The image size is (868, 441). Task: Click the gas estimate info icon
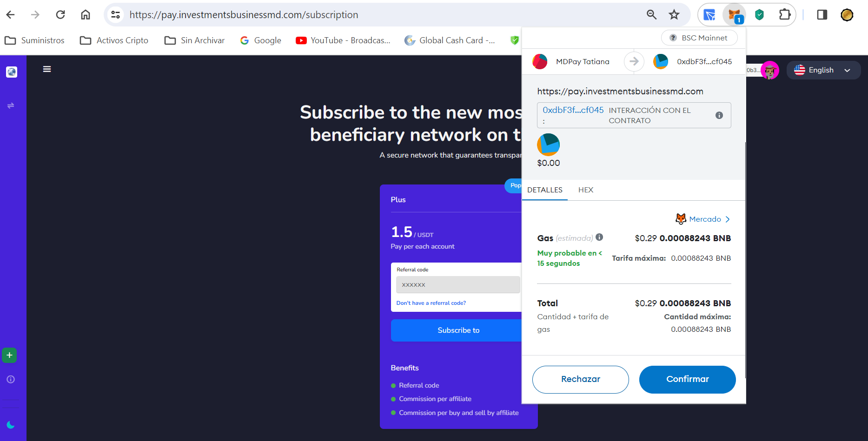(599, 237)
